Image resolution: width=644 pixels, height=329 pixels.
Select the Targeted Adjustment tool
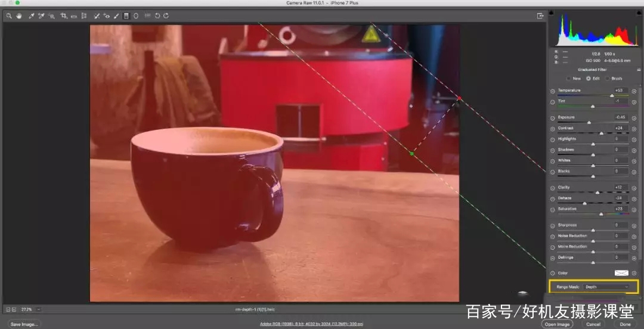[x=51, y=16]
